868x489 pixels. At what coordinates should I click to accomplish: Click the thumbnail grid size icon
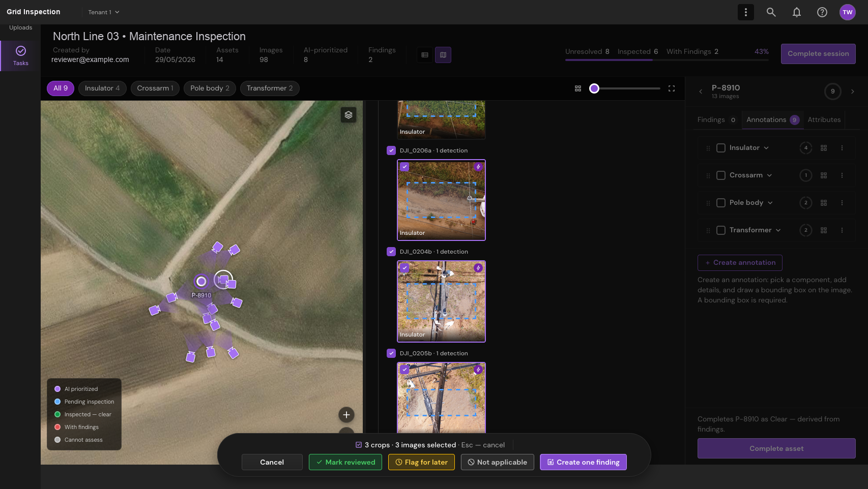578,88
